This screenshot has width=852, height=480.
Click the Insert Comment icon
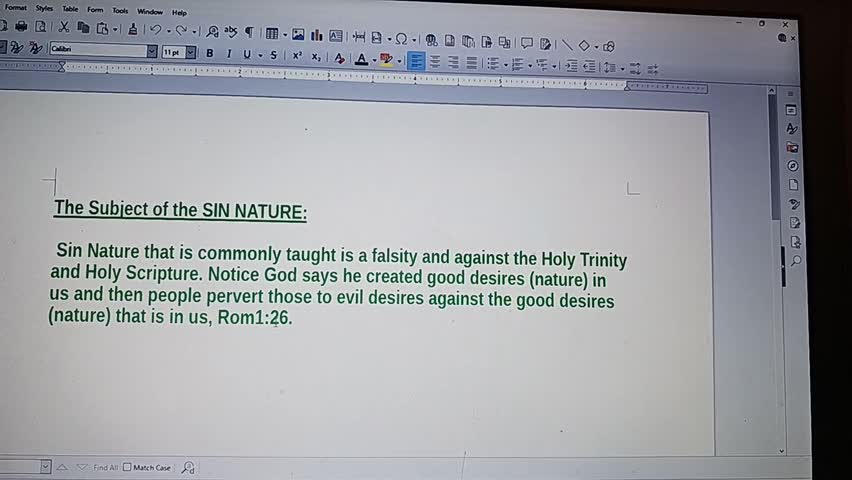527,43
